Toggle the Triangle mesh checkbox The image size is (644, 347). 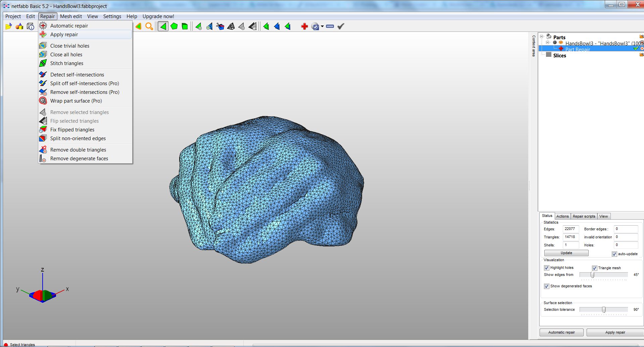594,268
